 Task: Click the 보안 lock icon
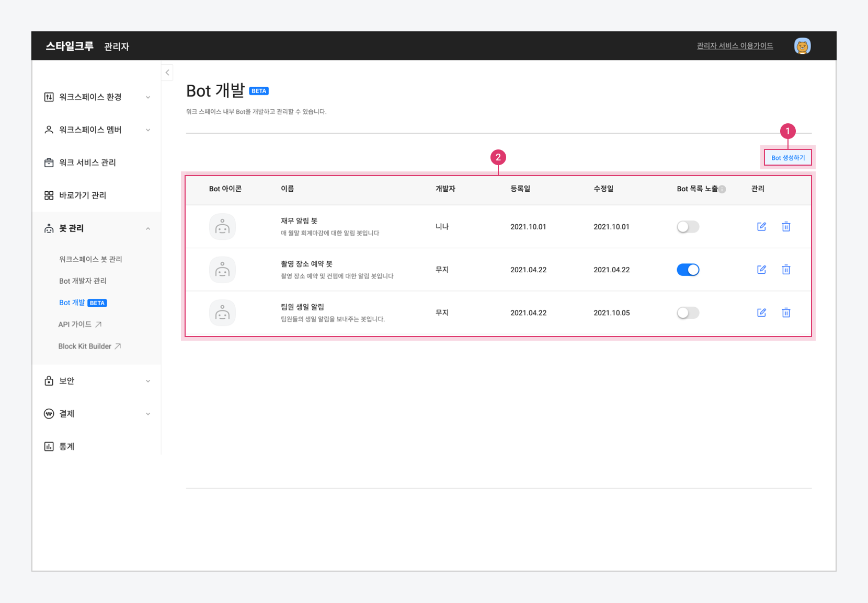pos(49,380)
